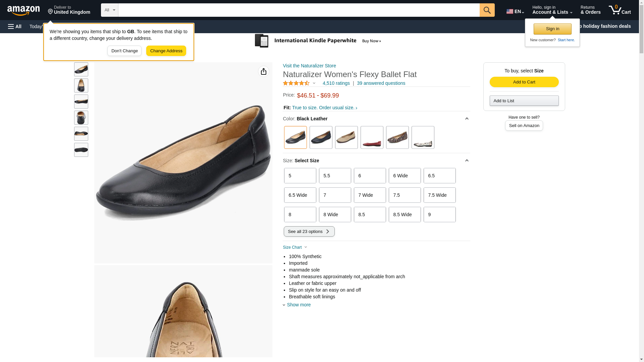Click Change Address in the popup

(x=166, y=51)
